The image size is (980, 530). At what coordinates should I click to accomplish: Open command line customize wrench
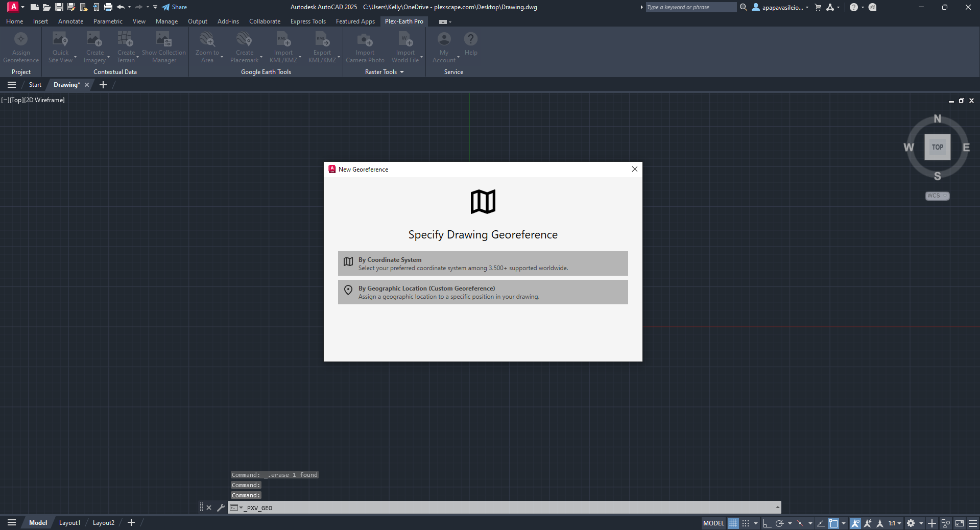221,508
